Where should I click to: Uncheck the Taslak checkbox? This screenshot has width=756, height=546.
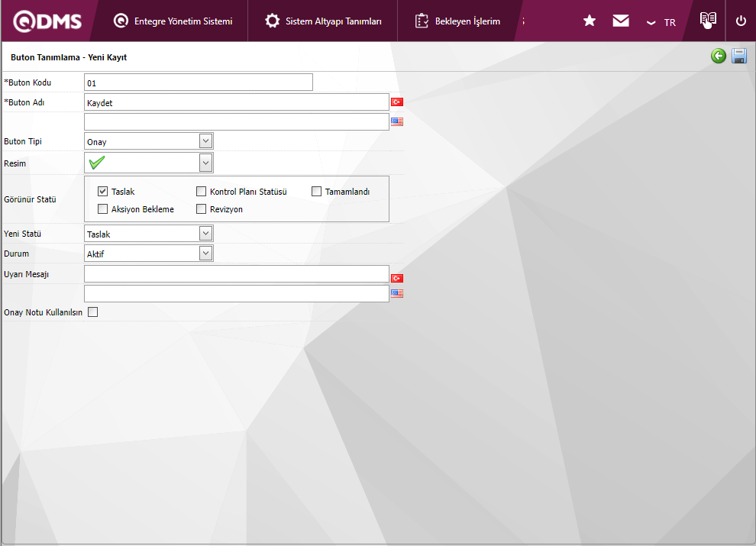[x=103, y=192]
